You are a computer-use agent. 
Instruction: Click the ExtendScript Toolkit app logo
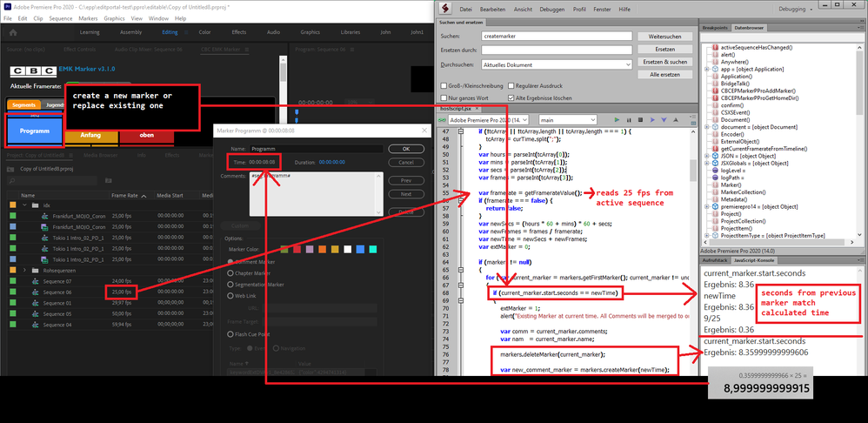(x=446, y=9)
